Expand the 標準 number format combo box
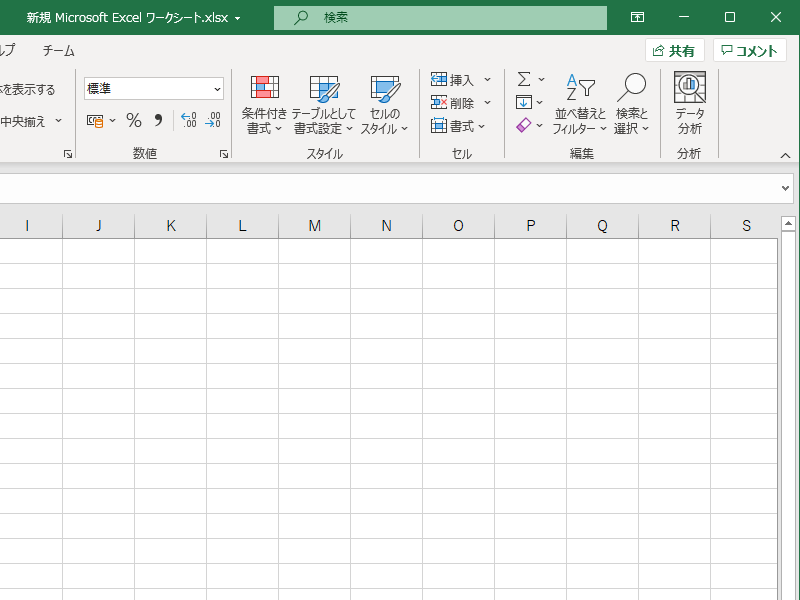This screenshot has width=800, height=600. (217, 89)
